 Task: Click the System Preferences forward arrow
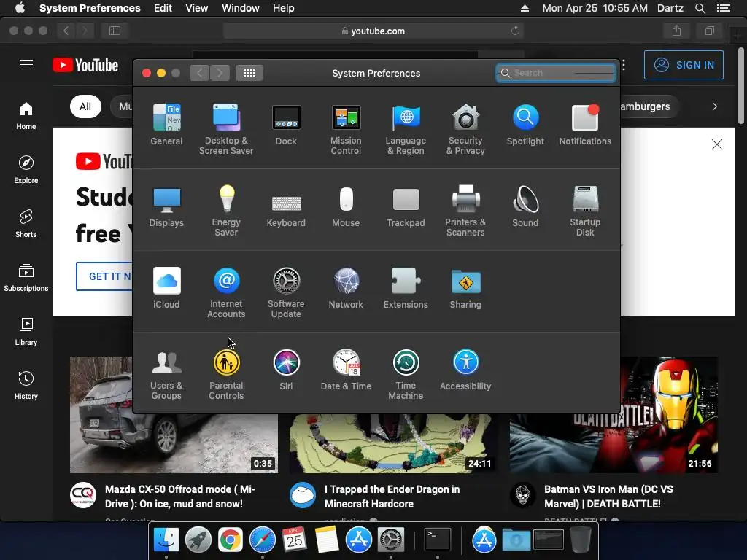point(220,73)
